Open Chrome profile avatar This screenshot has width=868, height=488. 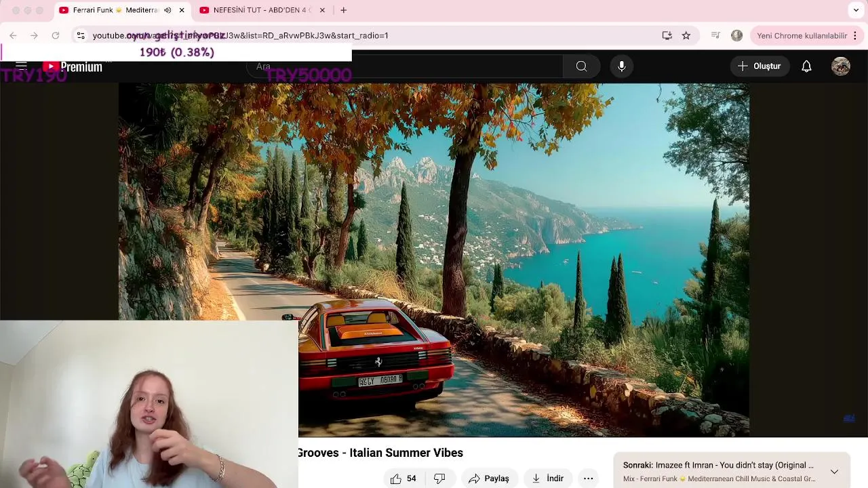click(736, 35)
